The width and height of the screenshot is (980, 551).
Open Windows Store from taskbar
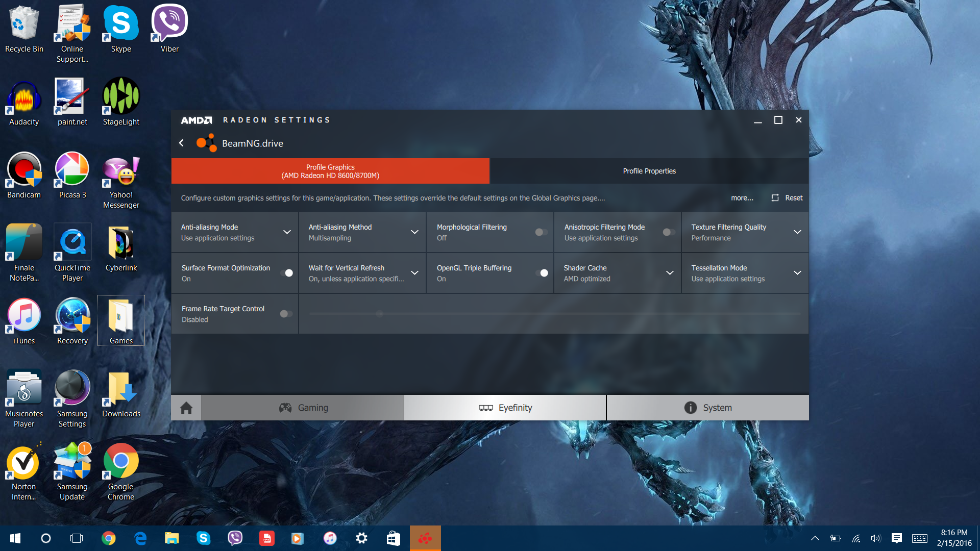[394, 538]
